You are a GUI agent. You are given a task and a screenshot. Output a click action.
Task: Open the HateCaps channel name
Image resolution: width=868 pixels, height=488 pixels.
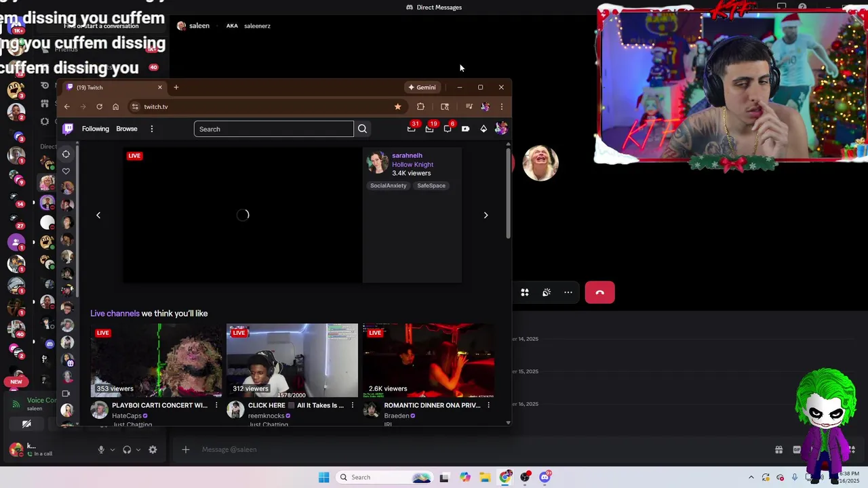pyautogui.click(x=127, y=415)
